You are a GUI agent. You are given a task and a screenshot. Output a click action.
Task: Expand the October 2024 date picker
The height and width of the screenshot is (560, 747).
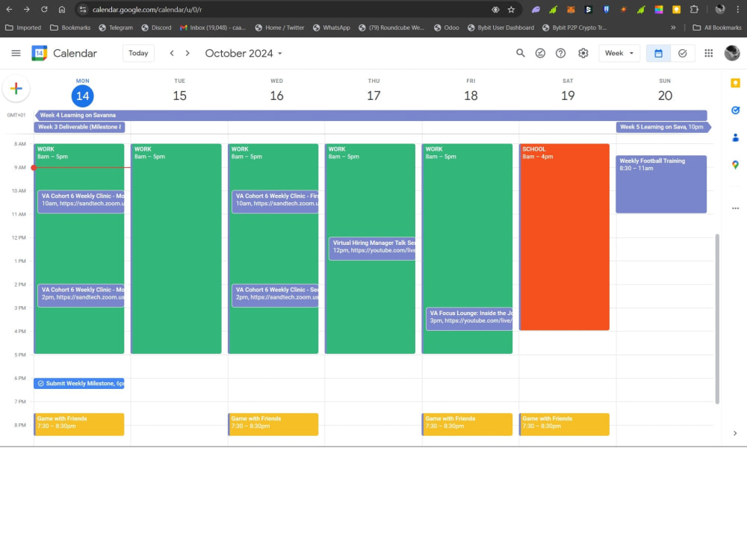pos(244,53)
